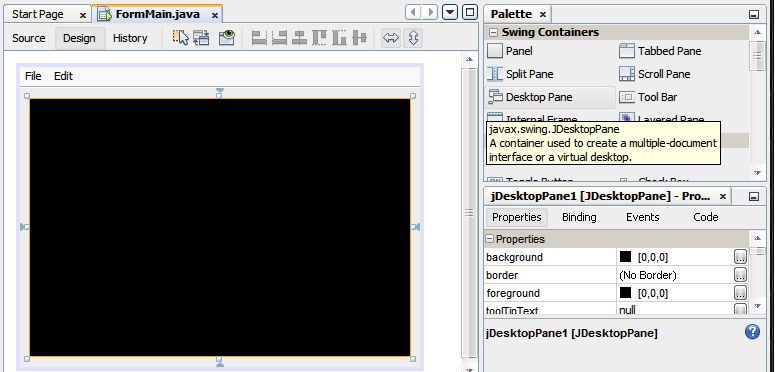
Task: Collapse the Properties section expander
Action: [490, 239]
